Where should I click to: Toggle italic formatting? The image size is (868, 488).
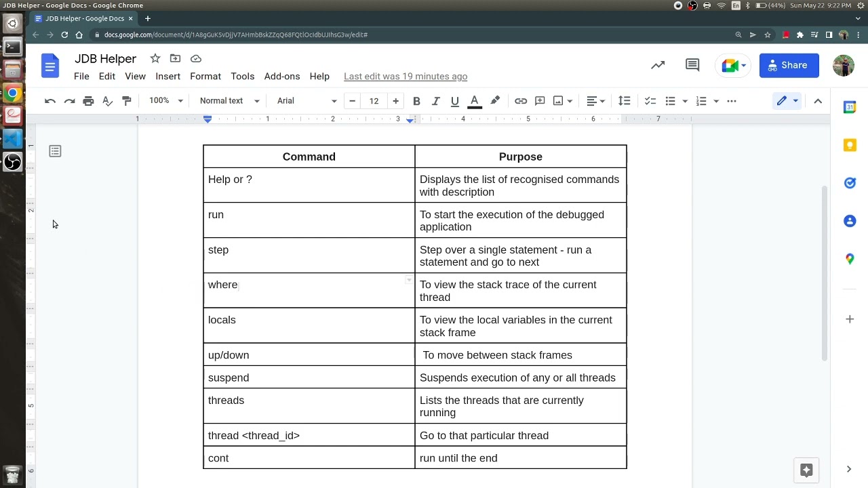(x=435, y=101)
